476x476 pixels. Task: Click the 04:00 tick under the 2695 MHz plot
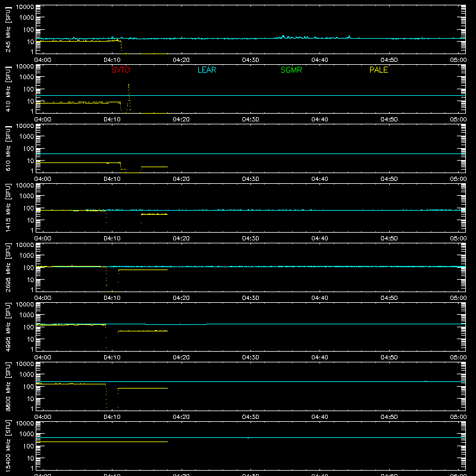(x=43, y=298)
